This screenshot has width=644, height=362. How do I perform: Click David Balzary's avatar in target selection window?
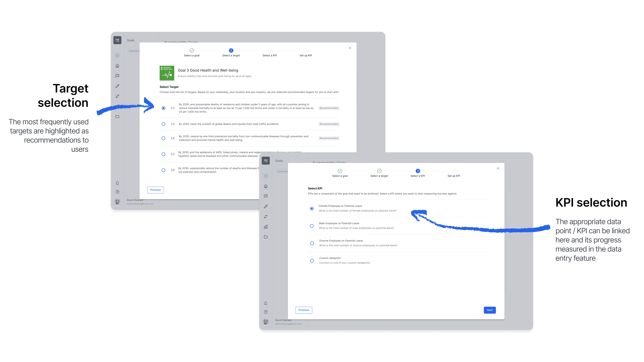[117, 202]
